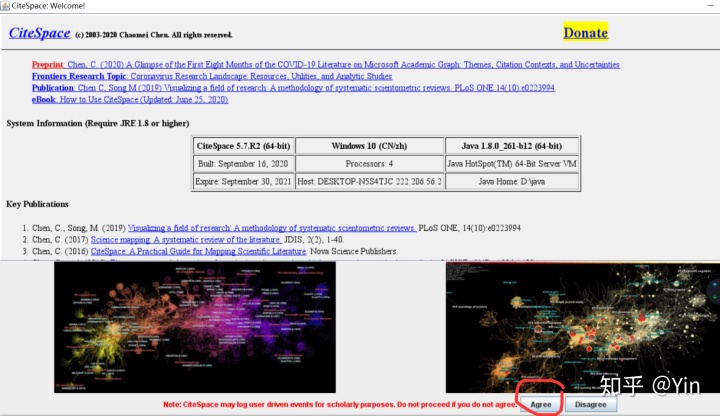
Task: Select the Java HotSpot 64-Bit Server VM cell
Action: (512, 164)
